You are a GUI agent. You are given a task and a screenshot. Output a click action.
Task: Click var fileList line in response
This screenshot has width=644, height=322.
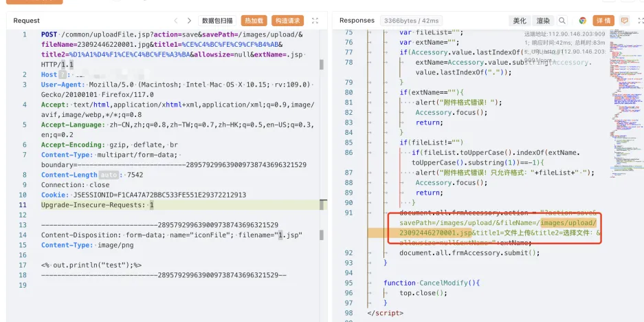(x=431, y=32)
